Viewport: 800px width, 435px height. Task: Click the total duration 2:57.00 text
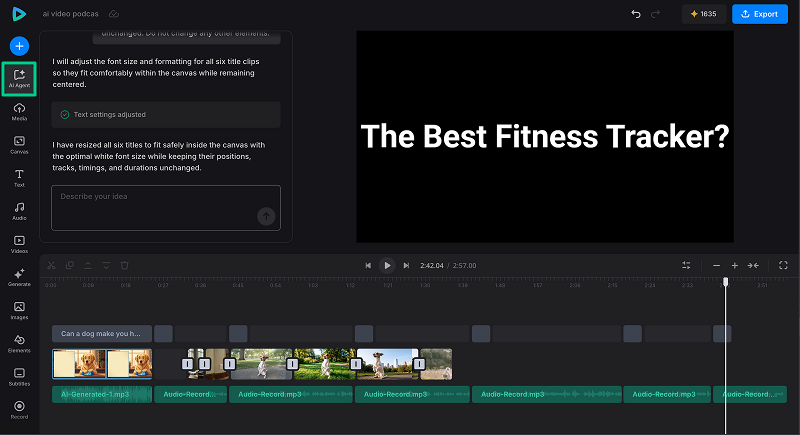464,266
